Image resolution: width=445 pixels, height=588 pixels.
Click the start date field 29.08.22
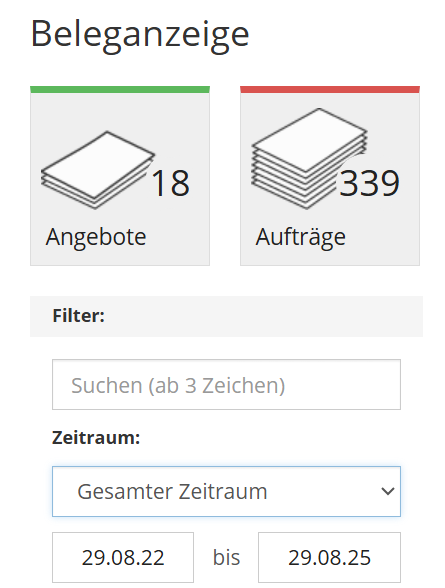tap(123, 557)
